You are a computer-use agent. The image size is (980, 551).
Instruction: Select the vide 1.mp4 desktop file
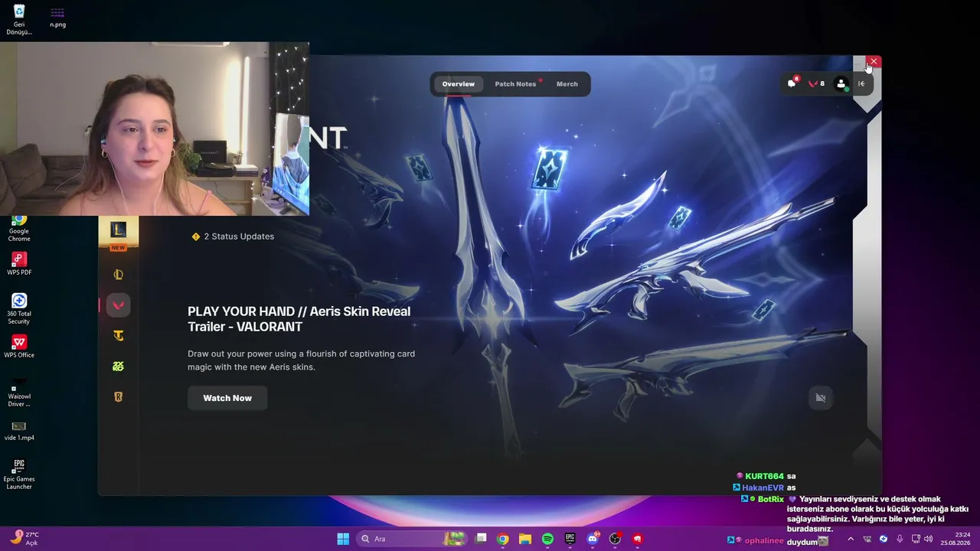click(x=19, y=431)
